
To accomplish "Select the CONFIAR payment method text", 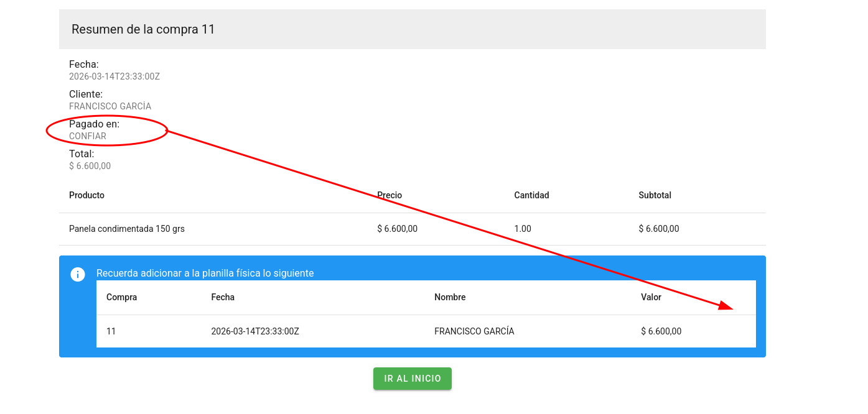I will 88,136.
